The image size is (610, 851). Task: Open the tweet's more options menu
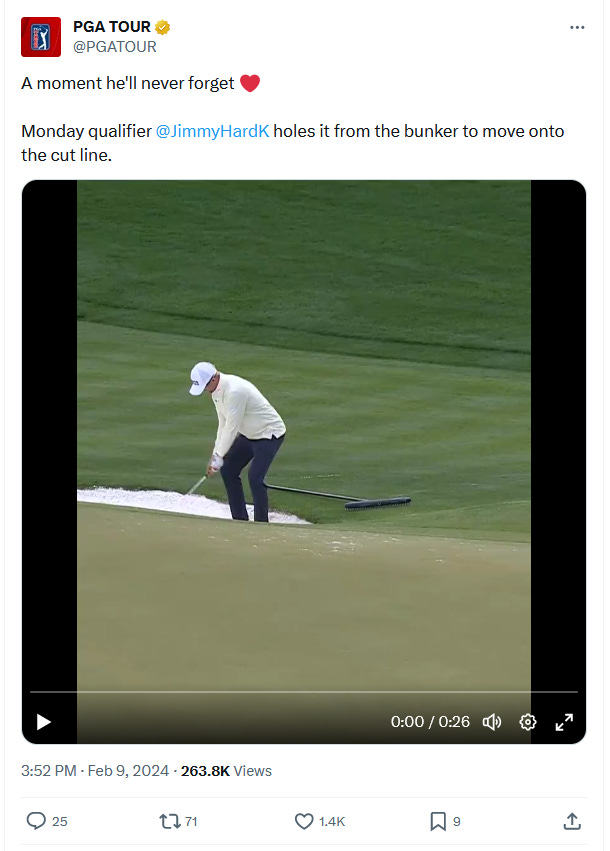pos(577,27)
